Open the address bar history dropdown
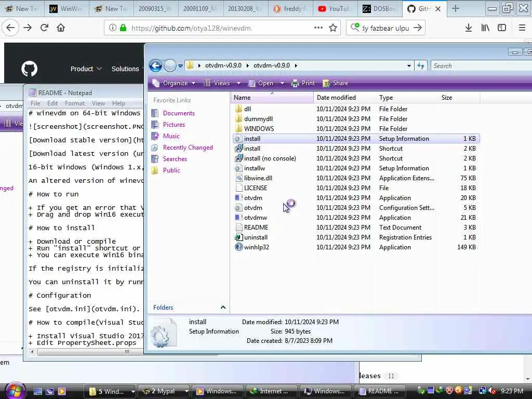Viewport: 532px width, 399px height. [x=409, y=66]
